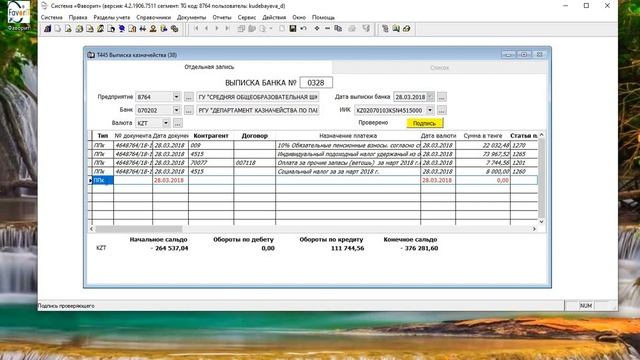
Task: Click the save floppy disk toolbar icon
Action: (293, 29)
